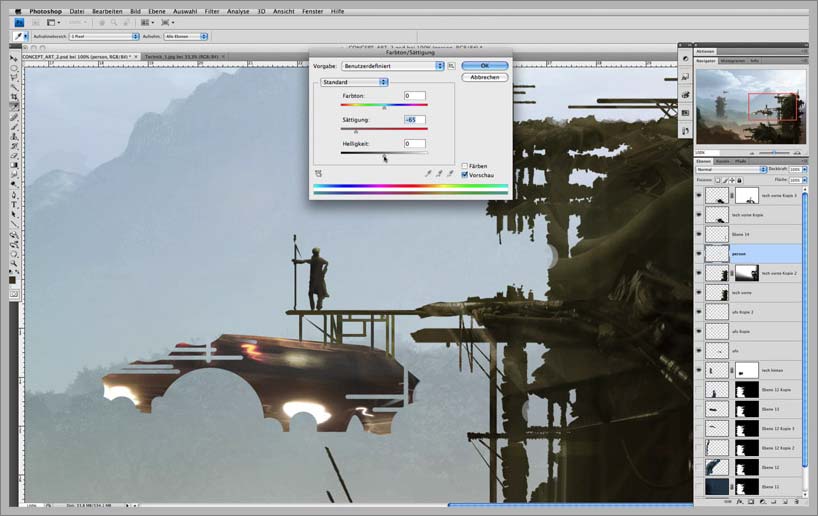Hide the person layer with its eye icon
This screenshot has width=818, height=516.
[698, 254]
